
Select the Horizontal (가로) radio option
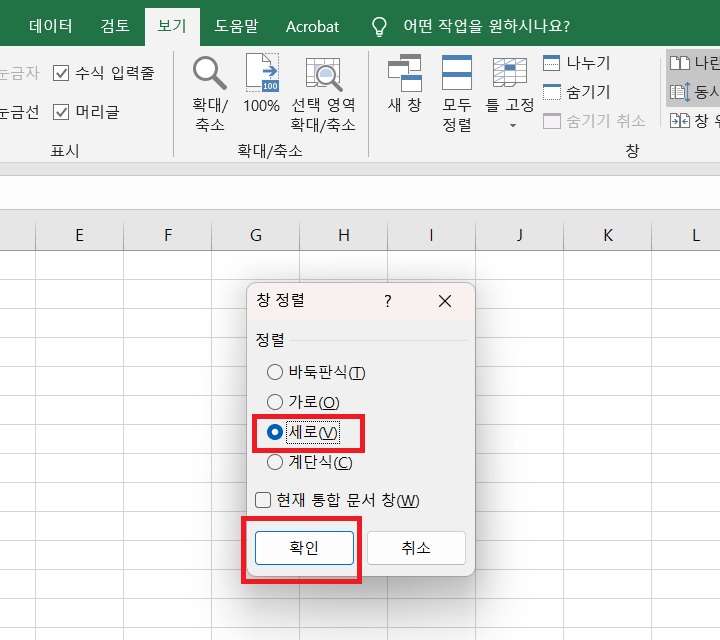tap(275, 402)
